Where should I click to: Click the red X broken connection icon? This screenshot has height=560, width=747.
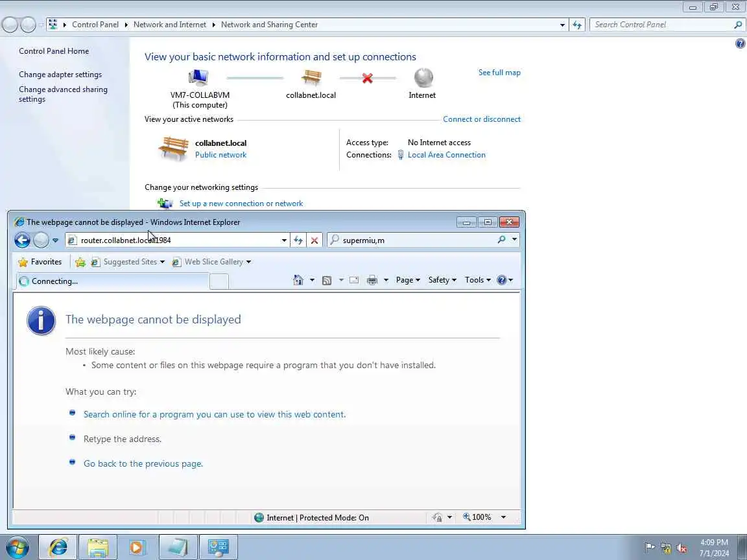click(367, 78)
